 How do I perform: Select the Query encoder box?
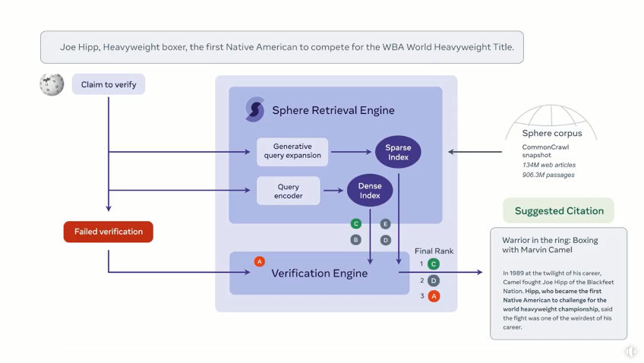coord(289,191)
